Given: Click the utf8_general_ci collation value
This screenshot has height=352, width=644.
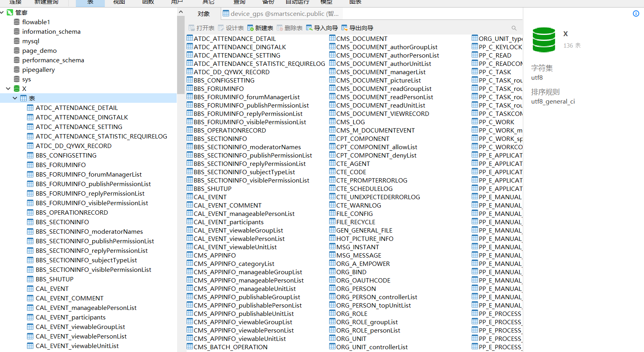Looking at the screenshot, I should pyautogui.click(x=553, y=101).
